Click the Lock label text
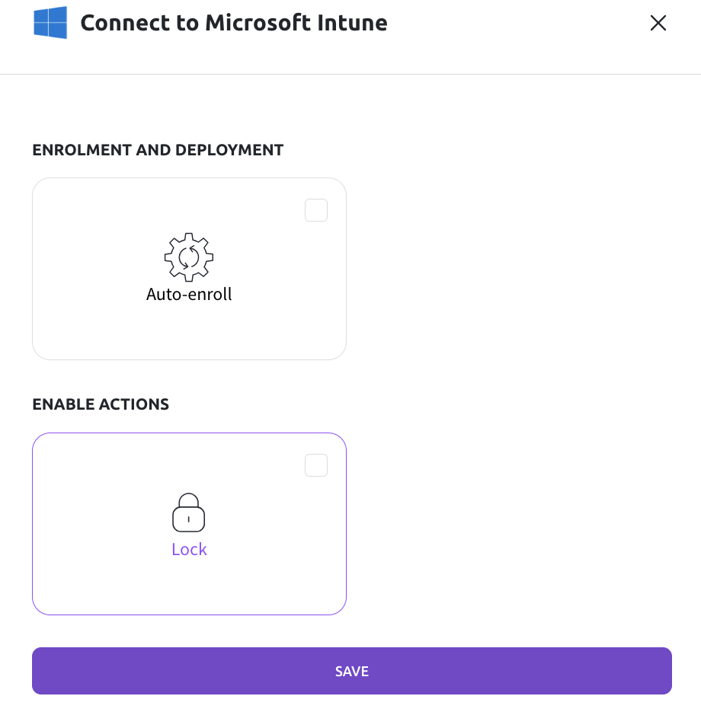 (x=189, y=548)
